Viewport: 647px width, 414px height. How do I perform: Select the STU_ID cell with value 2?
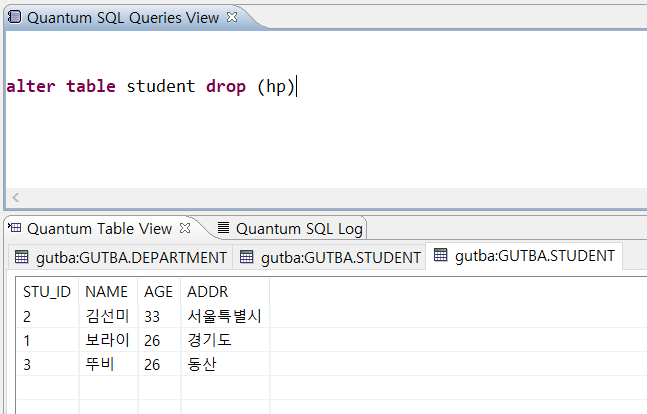click(47, 316)
